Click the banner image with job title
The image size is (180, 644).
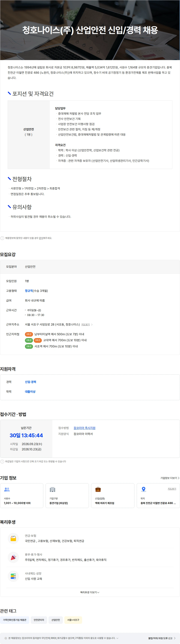point(90,30)
